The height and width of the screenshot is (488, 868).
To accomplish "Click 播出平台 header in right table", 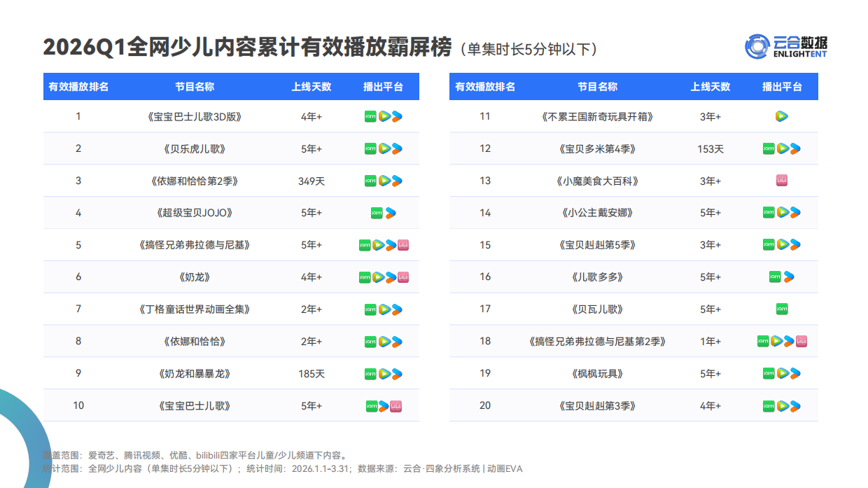I will point(782,87).
